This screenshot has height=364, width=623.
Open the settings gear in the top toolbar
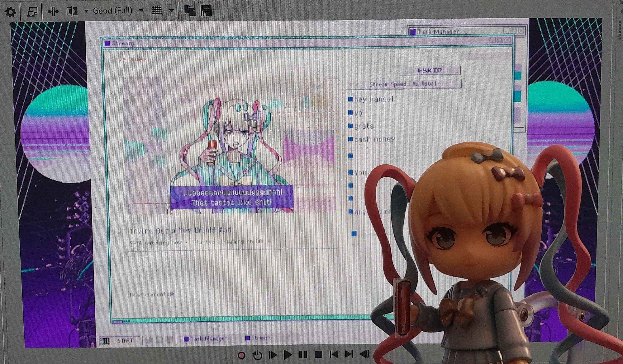[x=10, y=12]
